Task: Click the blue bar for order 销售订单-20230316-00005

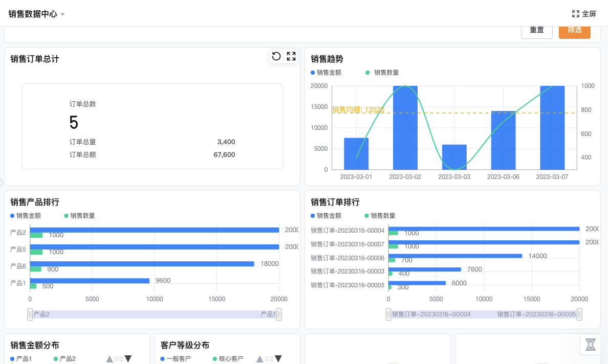Action: point(417,283)
